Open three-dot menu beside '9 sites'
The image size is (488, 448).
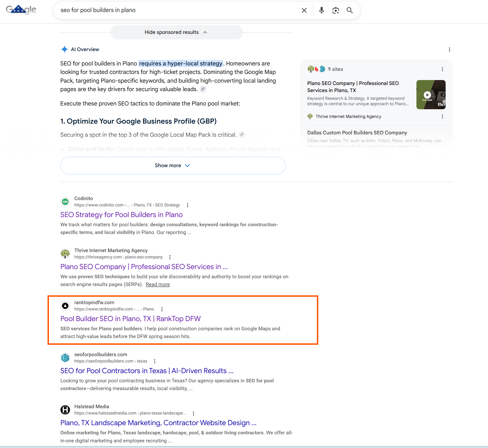[x=442, y=69]
